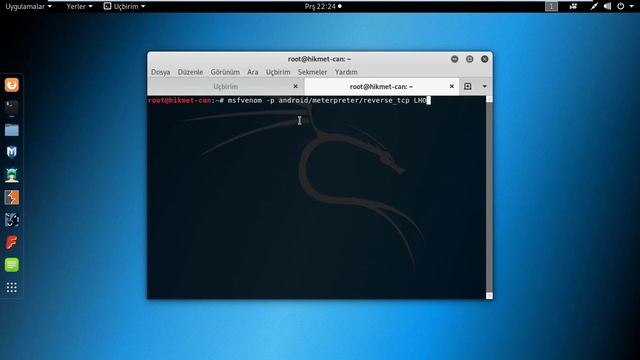Click the terminal scrollbar track

[489, 198]
